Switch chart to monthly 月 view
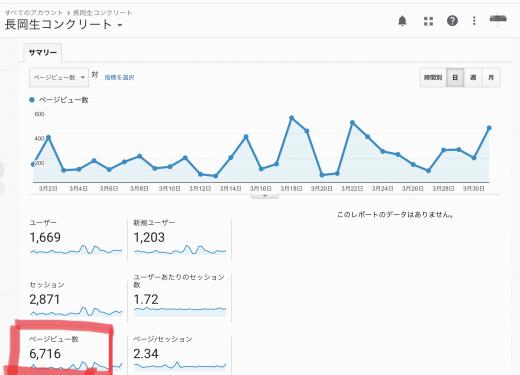The height and width of the screenshot is (375, 520). (x=491, y=77)
